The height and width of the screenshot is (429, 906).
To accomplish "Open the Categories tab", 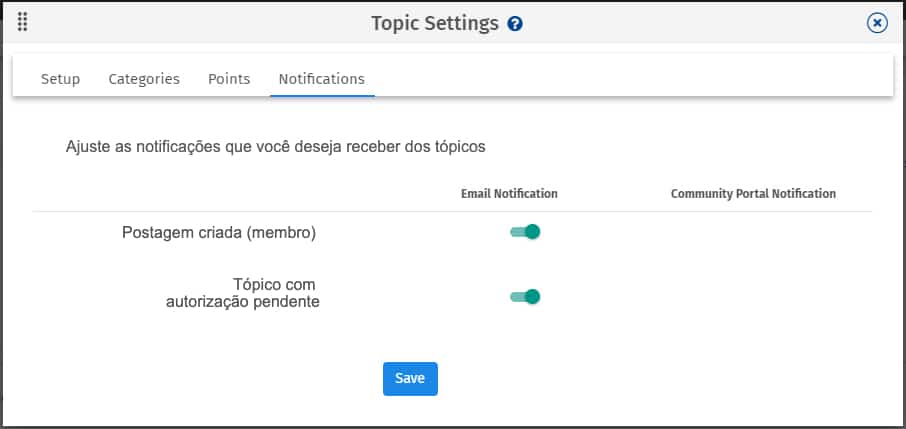I will 144,79.
